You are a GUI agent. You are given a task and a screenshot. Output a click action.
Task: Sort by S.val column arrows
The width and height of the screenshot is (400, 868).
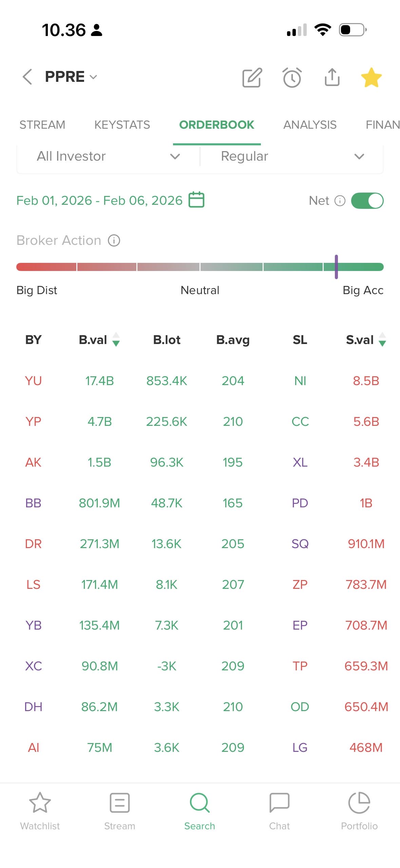[382, 340]
